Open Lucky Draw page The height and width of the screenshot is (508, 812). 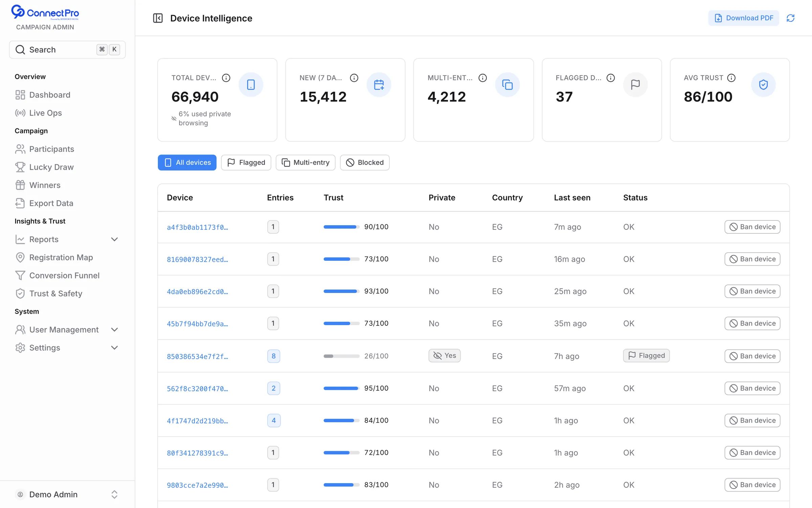point(67,167)
